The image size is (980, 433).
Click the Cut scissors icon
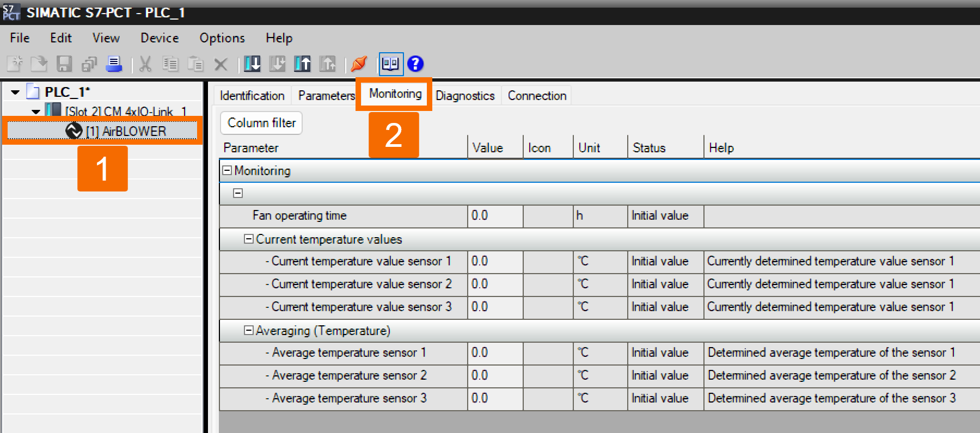pos(145,64)
